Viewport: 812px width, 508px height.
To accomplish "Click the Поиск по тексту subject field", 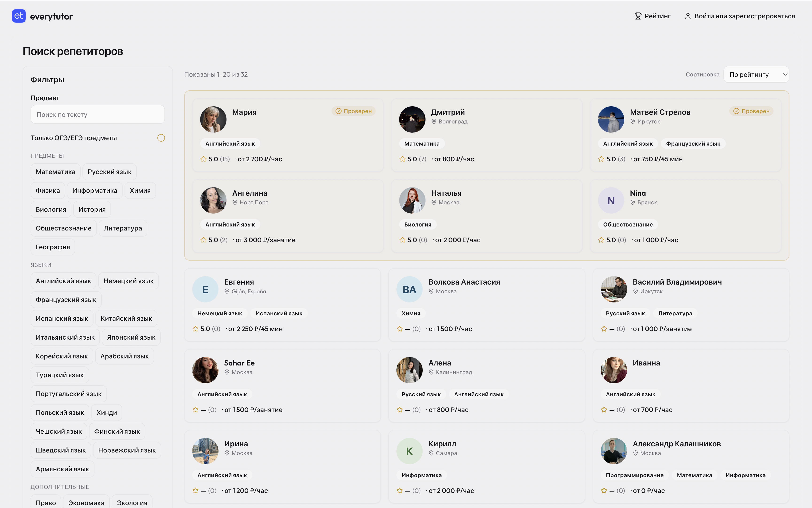I will (x=98, y=115).
